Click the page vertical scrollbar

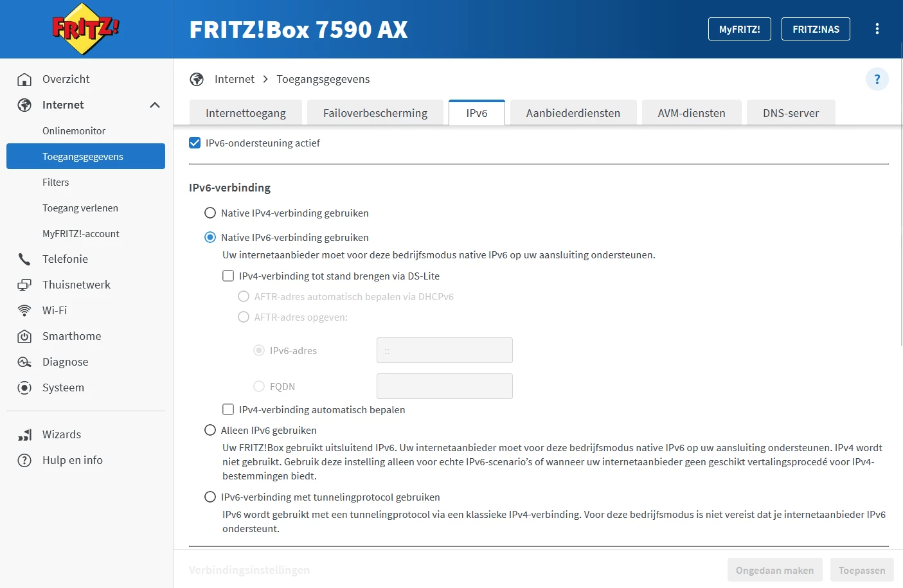[901, 193]
